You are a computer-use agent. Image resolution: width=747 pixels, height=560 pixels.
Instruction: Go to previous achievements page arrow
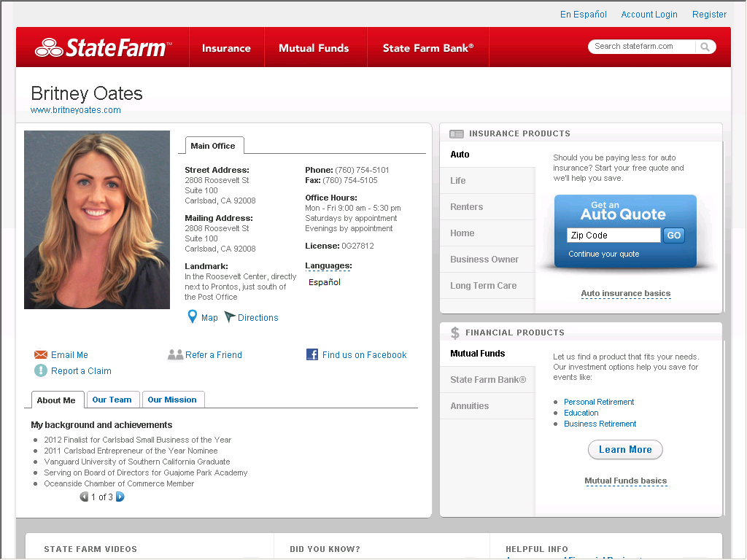coord(84,497)
